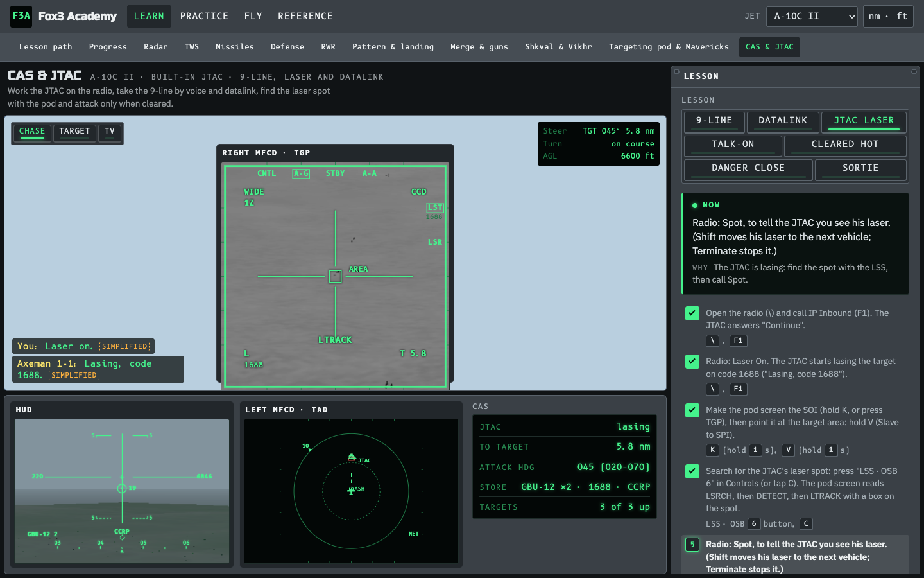Toggle the laser spot search step checkbox
This screenshot has height=578, width=924.
(692, 471)
